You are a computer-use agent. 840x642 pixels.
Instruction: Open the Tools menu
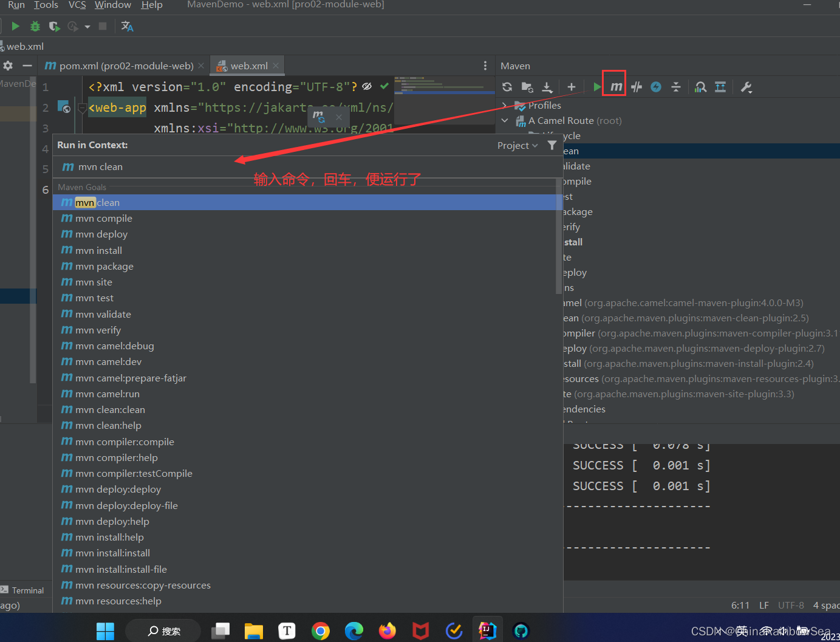(x=46, y=5)
